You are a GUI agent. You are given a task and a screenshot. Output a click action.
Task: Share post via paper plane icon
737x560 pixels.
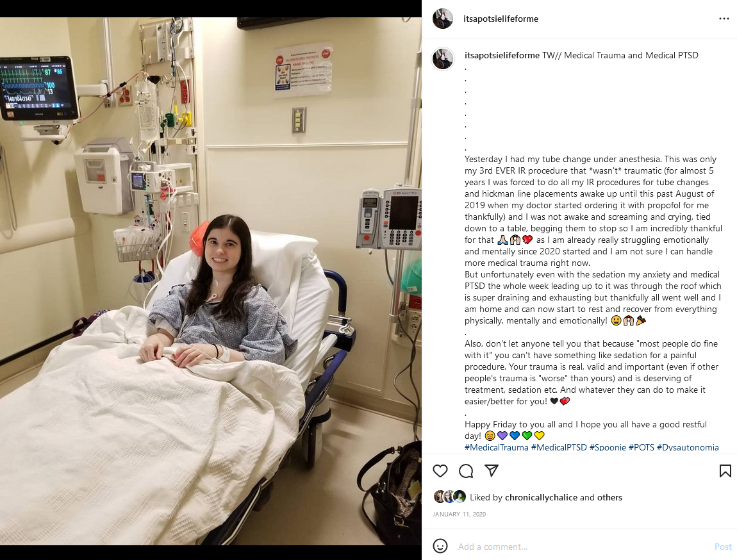coord(491,470)
